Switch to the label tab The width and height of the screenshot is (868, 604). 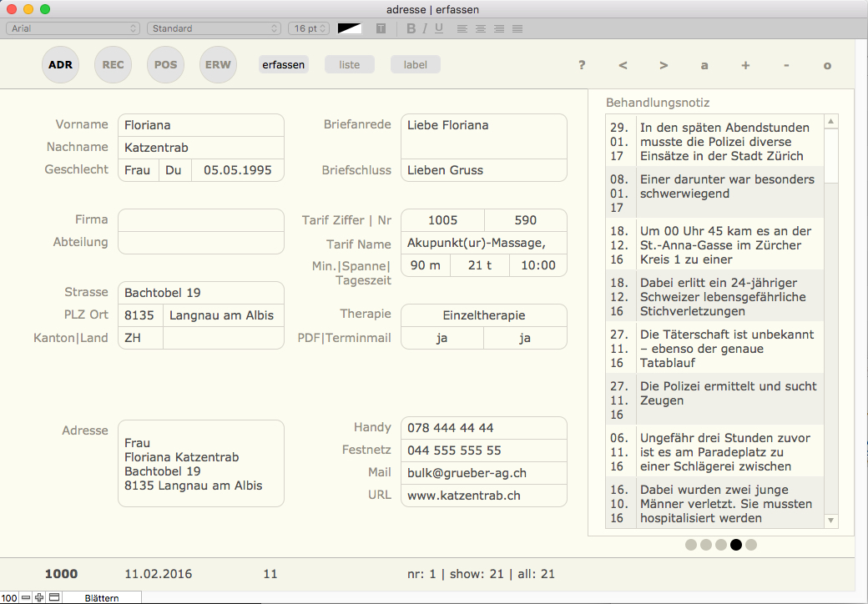coord(415,64)
